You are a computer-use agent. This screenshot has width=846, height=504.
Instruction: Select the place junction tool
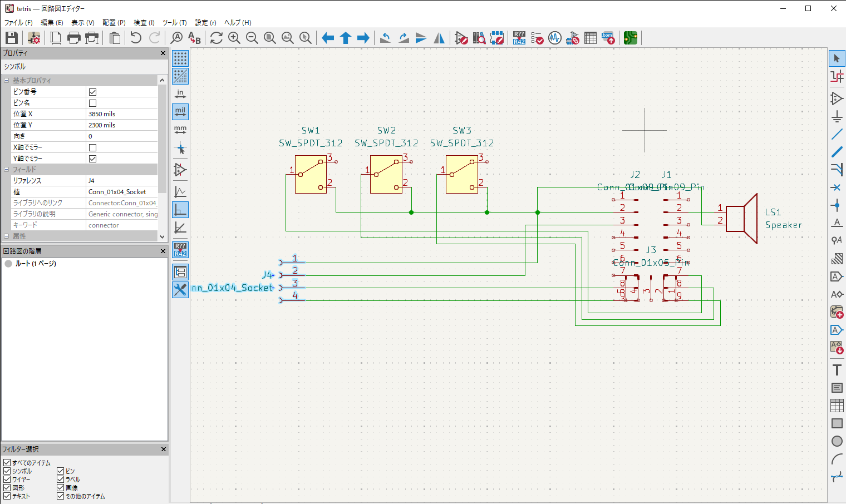[x=837, y=205]
